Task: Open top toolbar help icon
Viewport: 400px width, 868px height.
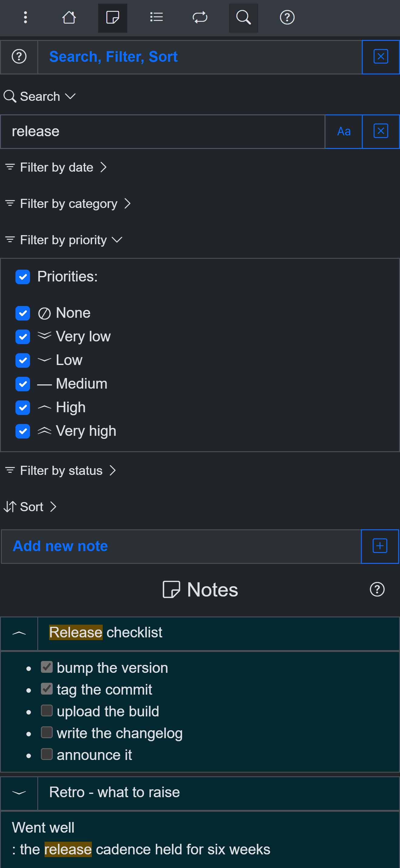Action: pyautogui.click(x=287, y=18)
